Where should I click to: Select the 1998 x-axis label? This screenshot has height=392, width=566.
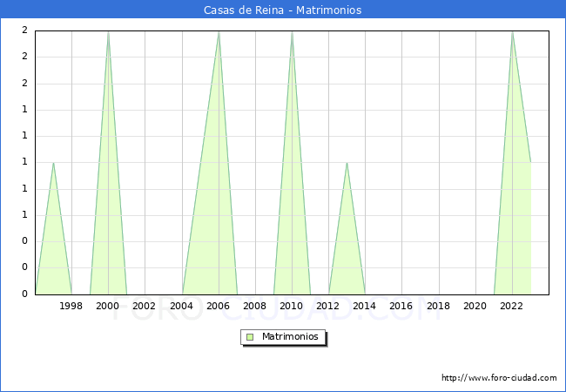[71, 306]
